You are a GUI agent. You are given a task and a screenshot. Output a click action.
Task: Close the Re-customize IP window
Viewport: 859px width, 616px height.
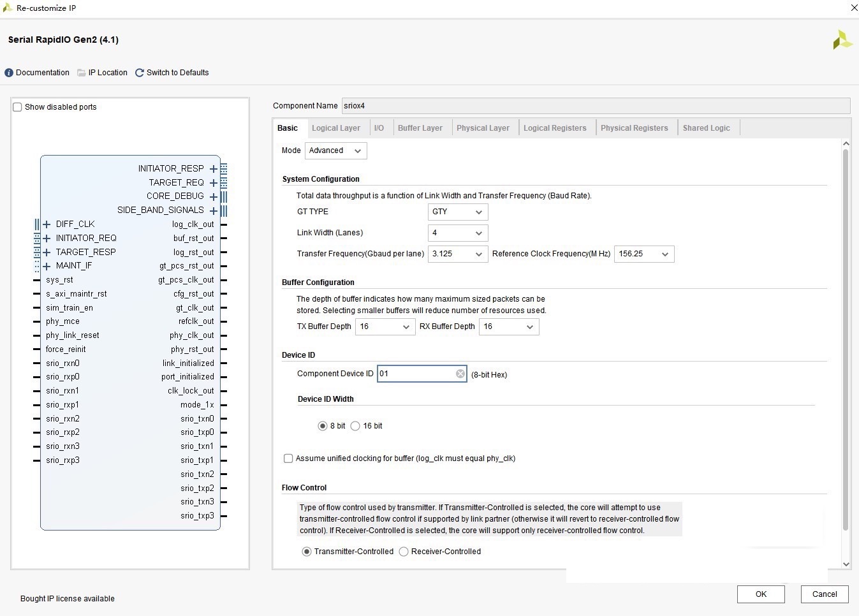tap(854, 8)
